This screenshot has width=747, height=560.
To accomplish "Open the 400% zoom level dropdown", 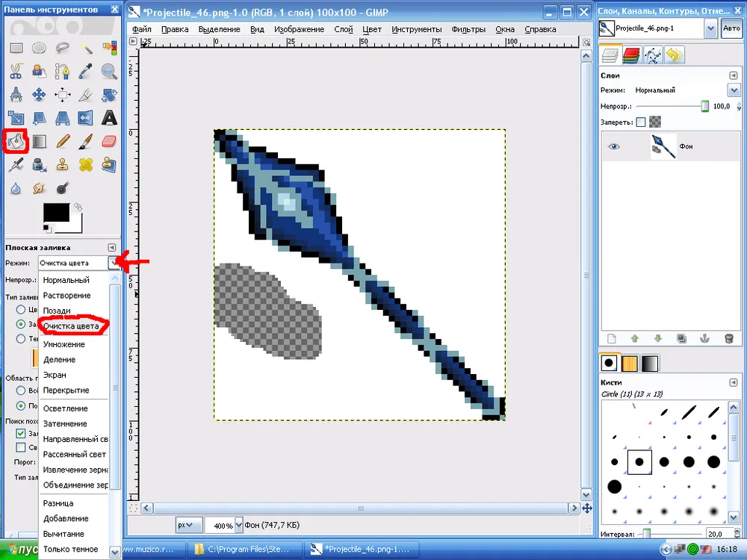I will 239,526.
